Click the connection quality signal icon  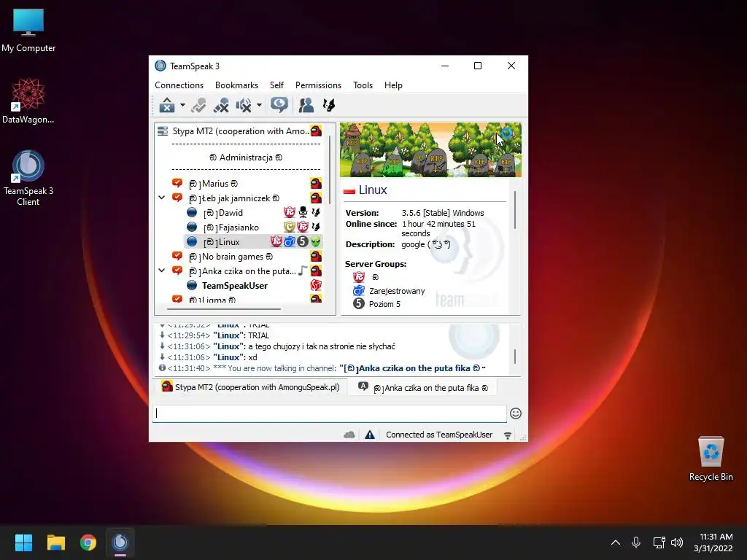coord(508,435)
